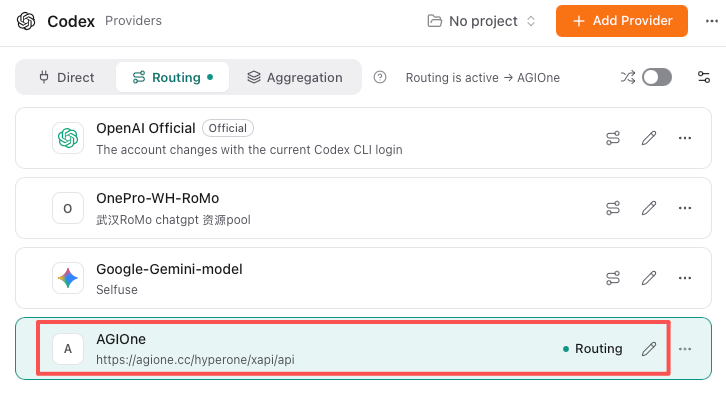The height and width of the screenshot is (403, 726).
Task: Click the Codex OpenAI logo icon
Action: coord(26,21)
